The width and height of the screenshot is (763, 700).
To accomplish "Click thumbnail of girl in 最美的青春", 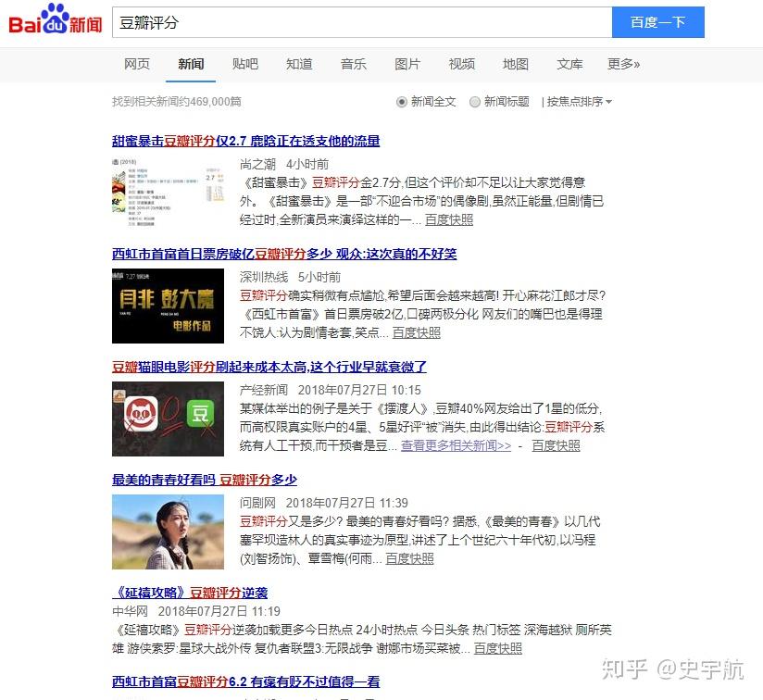I will pos(168,531).
